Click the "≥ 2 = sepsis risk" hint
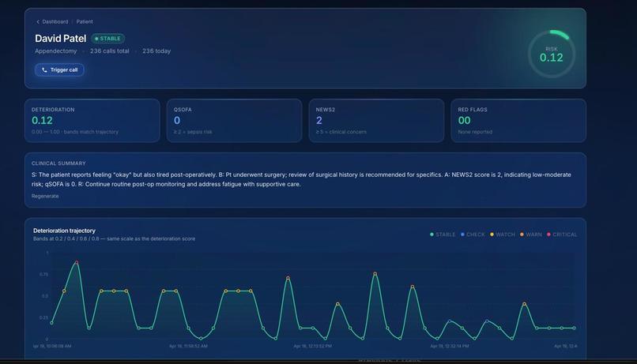Image resolution: width=637 pixels, height=364 pixels. click(x=193, y=132)
